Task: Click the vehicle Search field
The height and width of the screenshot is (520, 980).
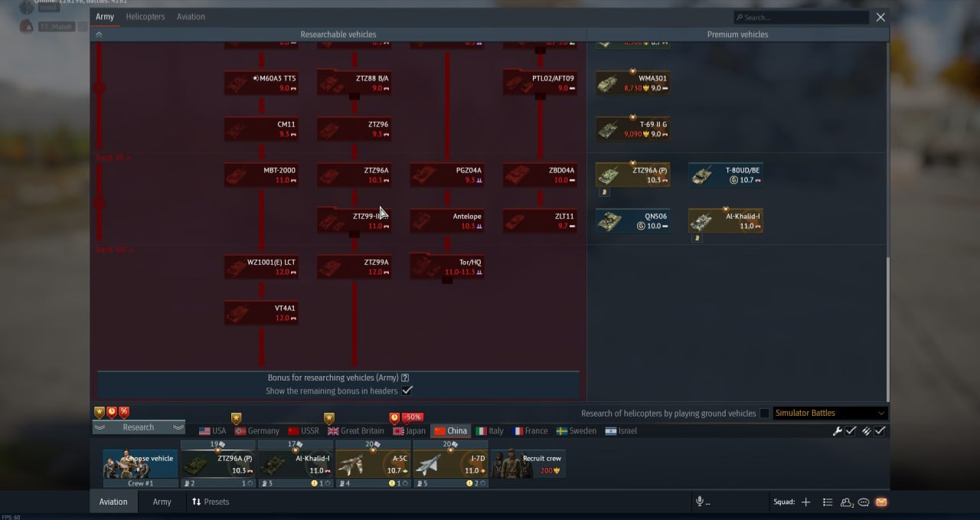Action: click(x=801, y=18)
